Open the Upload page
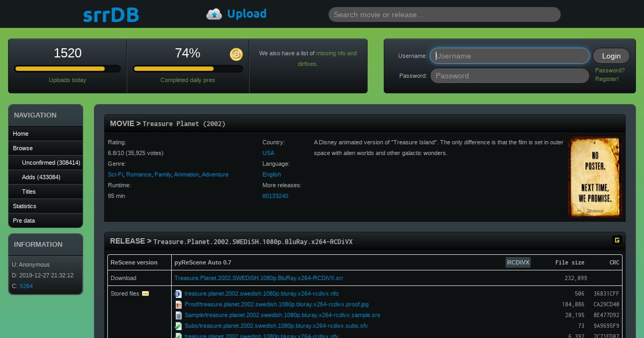644x338 pixels. pyautogui.click(x=246, y=14)
